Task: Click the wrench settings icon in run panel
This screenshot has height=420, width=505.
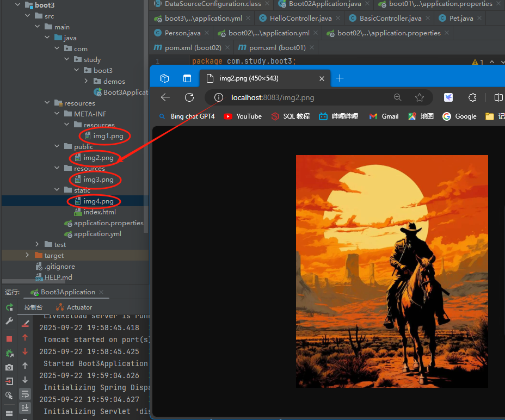Action: pos(9,321)
